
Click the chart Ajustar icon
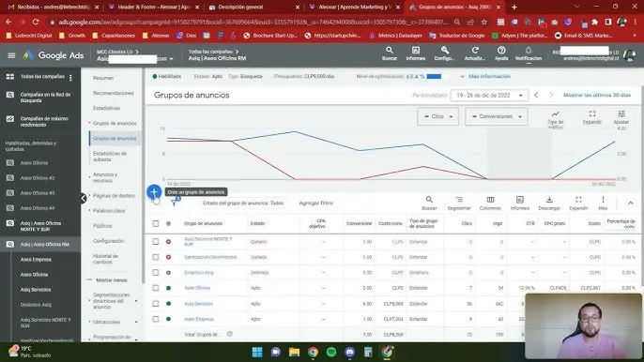621,117
